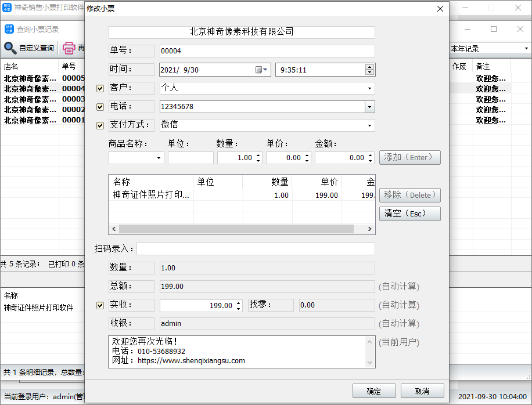
Task: Open the 商品名称 dropdown list
Action: pos(159,158)
